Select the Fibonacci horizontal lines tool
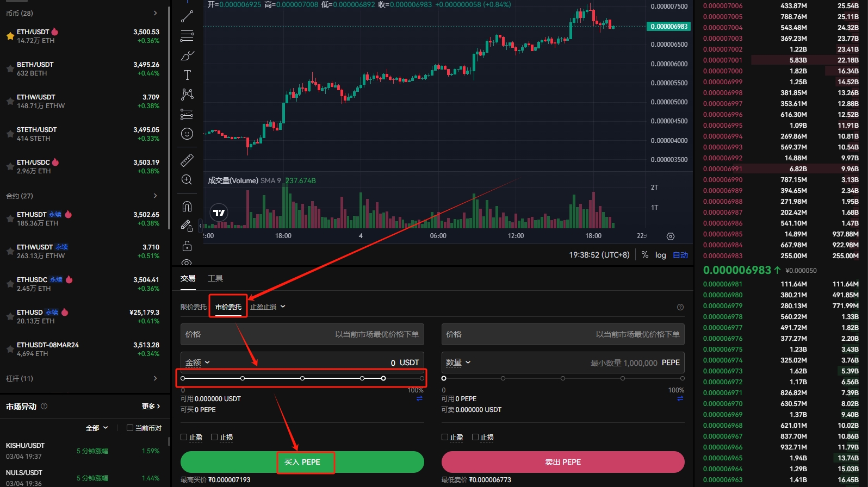Image resolution: width=868 pixels, height=487 pixels. point(187,36)
